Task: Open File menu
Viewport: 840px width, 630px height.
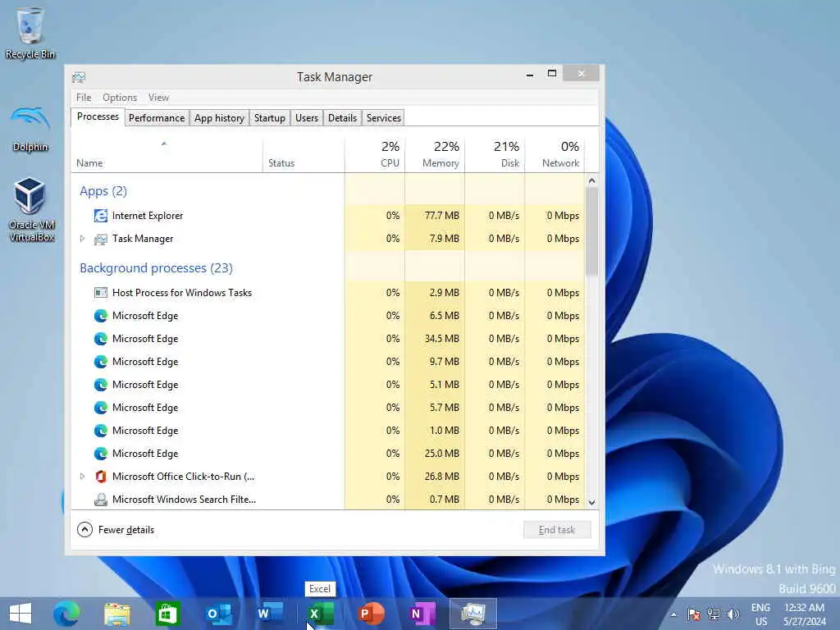Action: coord(84,98)
